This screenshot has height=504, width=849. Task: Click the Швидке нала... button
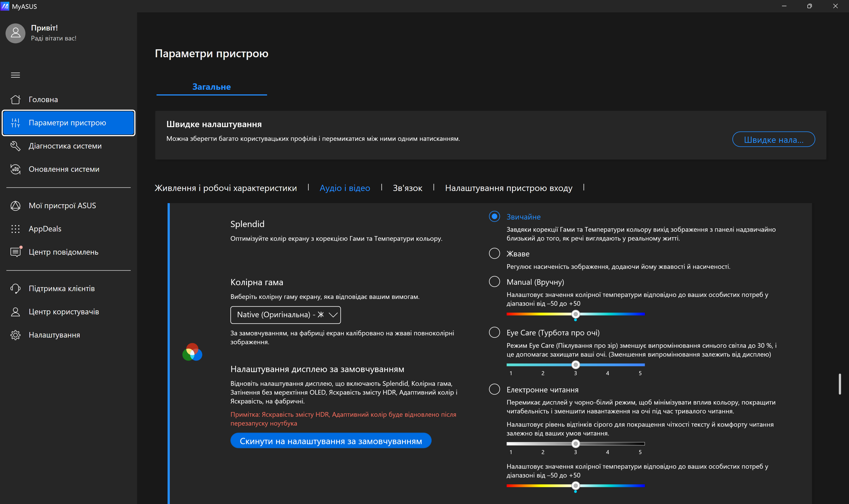coord(773,139)
